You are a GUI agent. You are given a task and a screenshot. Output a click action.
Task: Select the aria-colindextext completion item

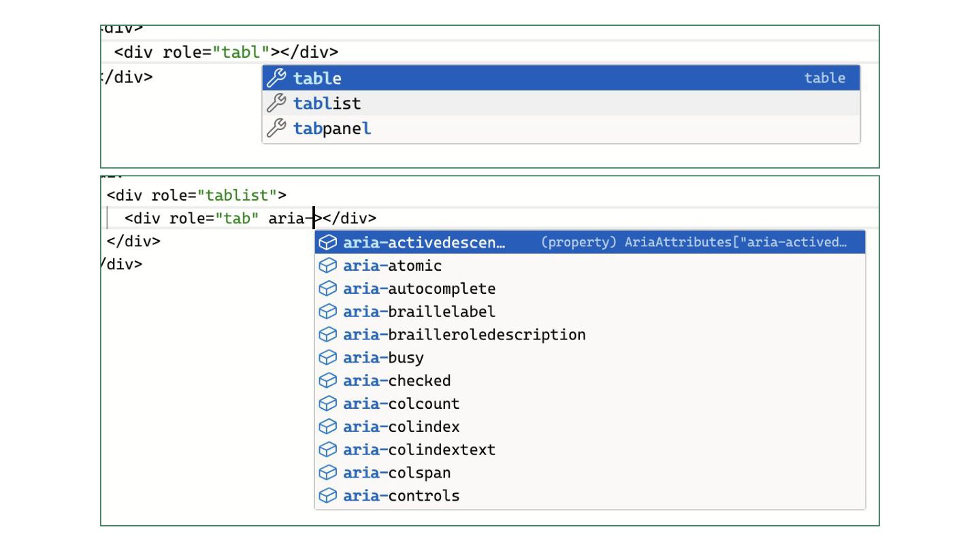tap(419, 450)
